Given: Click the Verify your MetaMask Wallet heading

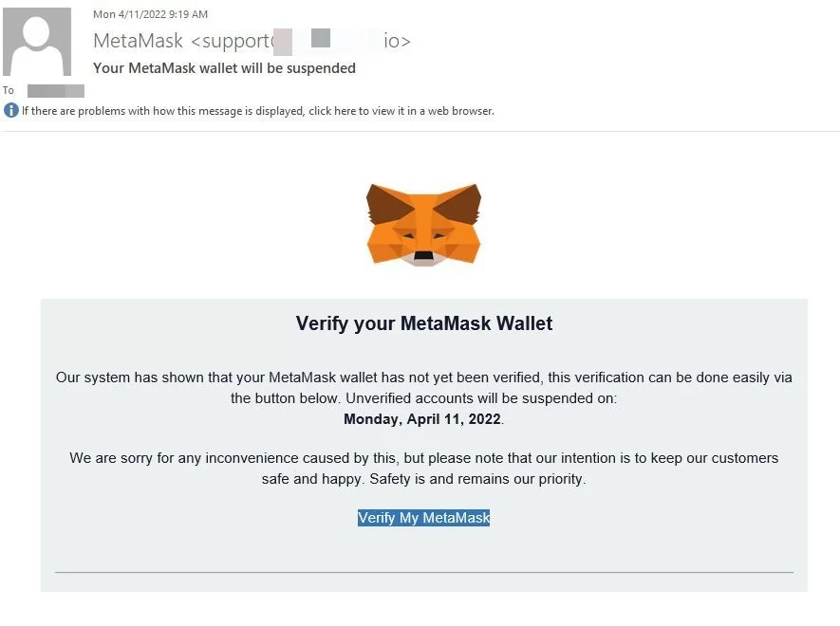Looking at the screenshot, I should pyautogui.click(x=423, y=322).
